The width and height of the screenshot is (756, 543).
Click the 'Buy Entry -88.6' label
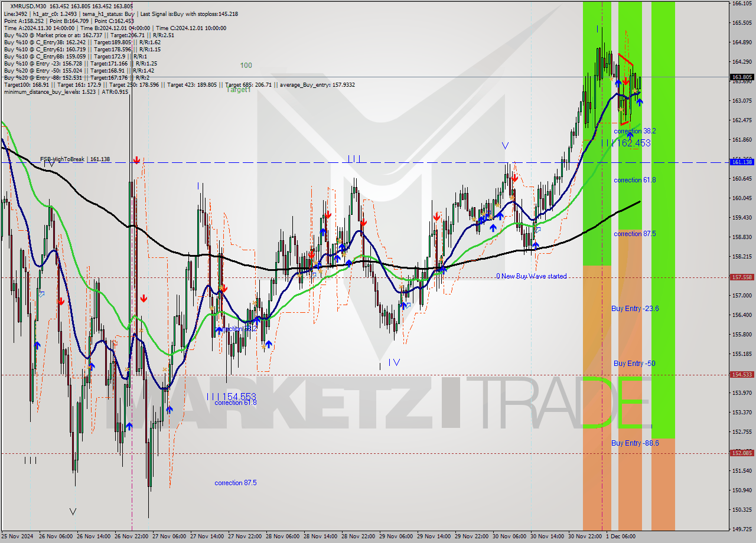coord(635,443)
